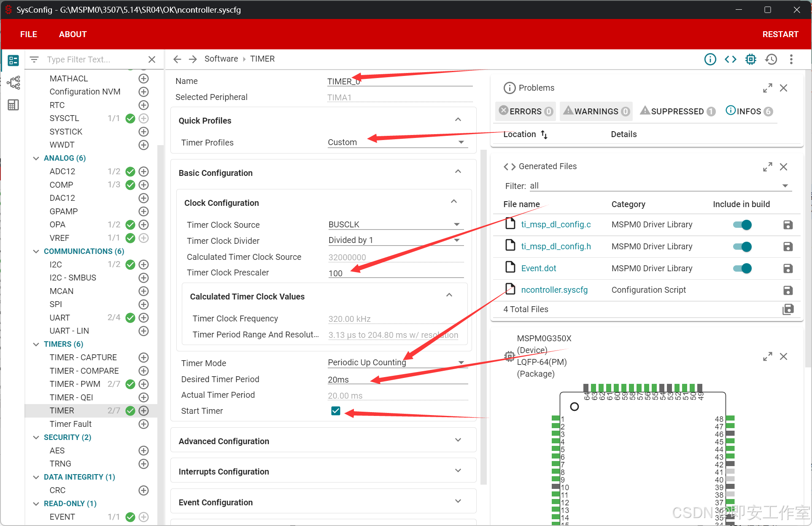This screenshot has height=526, width=812.
Task: Uncheck the Start Timer checkbox
Action: tap(336, 411)
